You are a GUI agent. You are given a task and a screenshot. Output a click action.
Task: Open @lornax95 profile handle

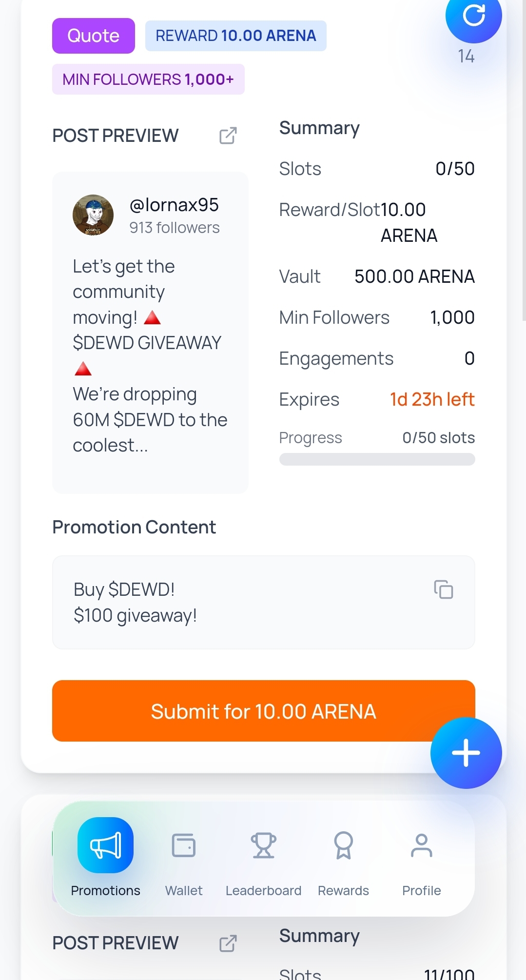174,205
